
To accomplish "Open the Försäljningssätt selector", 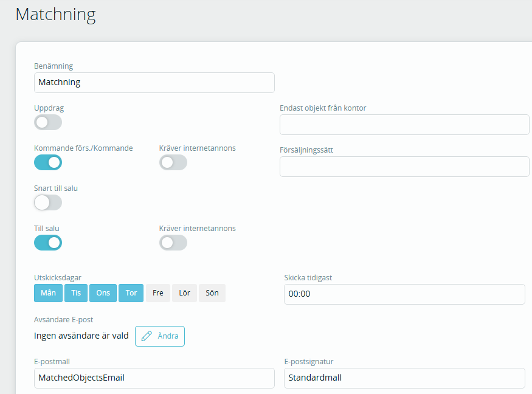I will point(404,167).
